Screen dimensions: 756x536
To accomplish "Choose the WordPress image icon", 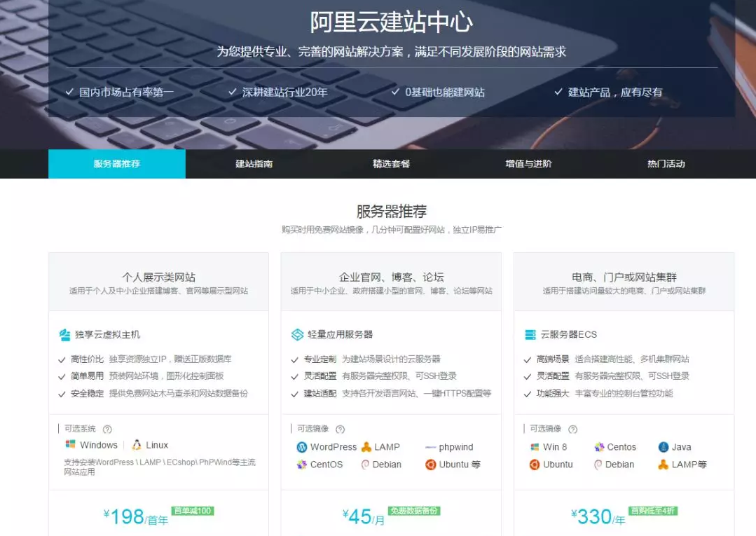I will (302, 447).
